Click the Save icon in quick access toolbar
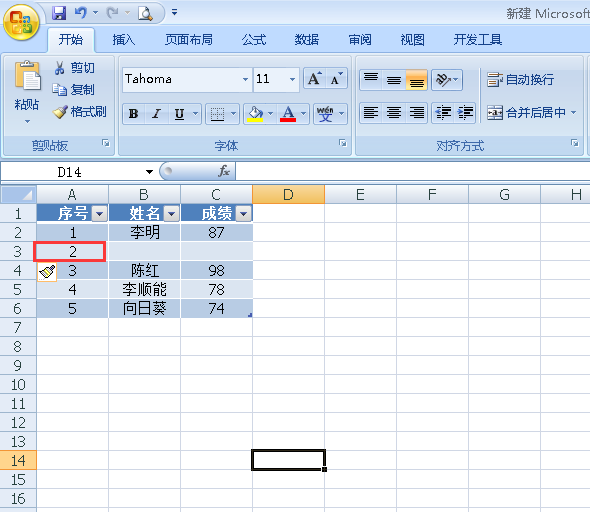This screenshot has height=512, width=590. click(59, 13)
